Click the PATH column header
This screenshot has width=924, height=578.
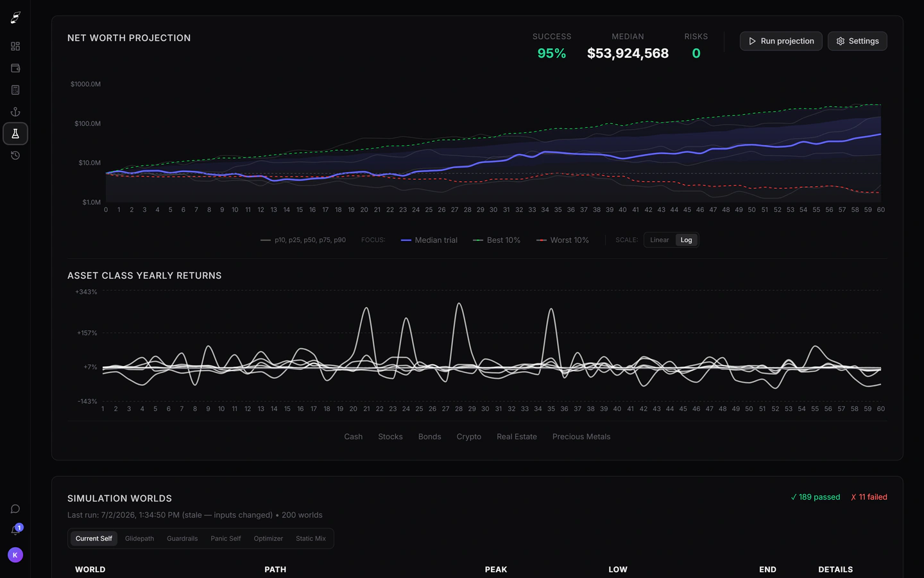[x=275, y=570]
